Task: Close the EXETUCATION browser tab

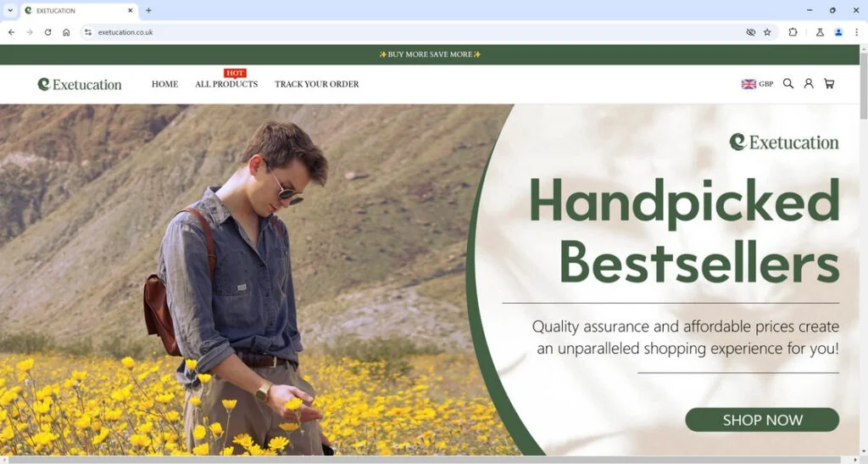Action: coord(130,10)
